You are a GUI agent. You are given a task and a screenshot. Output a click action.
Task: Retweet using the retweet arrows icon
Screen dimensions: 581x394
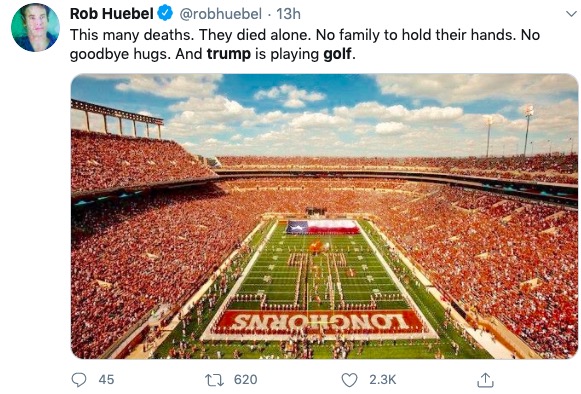(215, 380)
